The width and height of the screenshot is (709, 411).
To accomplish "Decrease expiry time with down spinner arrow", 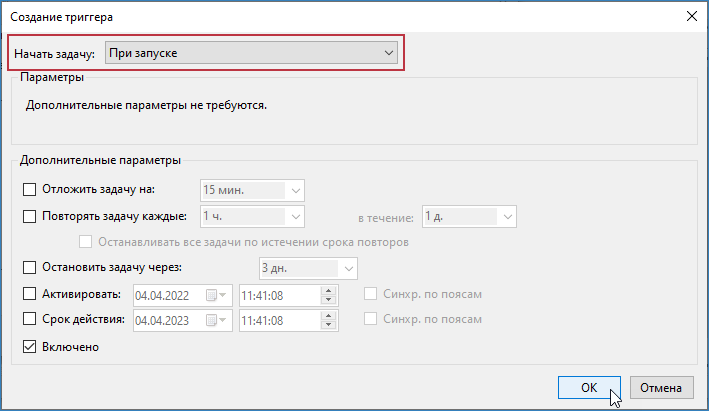I will (x=327, y=325).
